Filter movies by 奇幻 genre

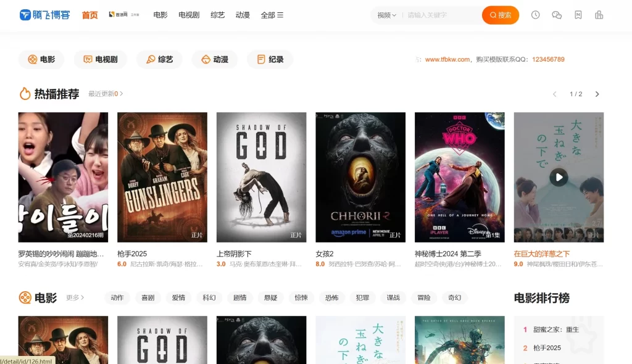(x=454, y=297)
